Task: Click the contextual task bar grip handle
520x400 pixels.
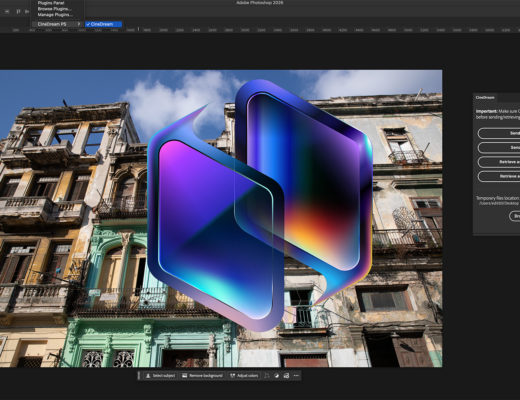Action: [x=139, y=376]
